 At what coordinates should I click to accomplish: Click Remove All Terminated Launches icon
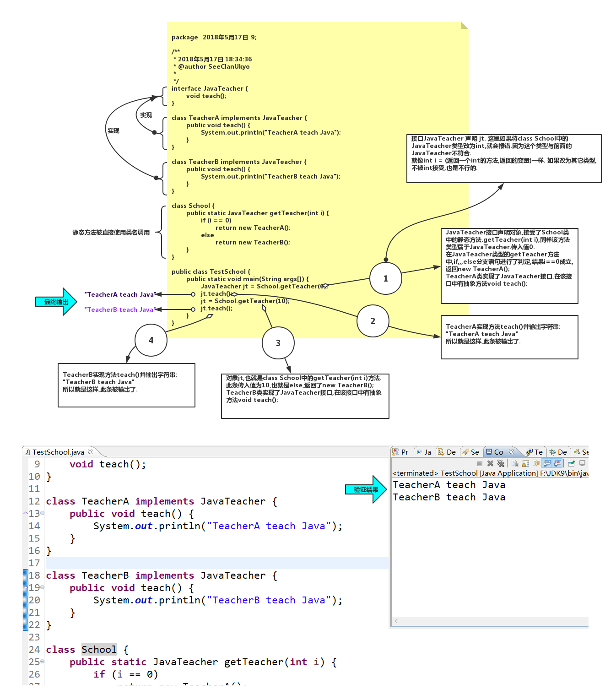pyautogui.click(x=501, y=463)
